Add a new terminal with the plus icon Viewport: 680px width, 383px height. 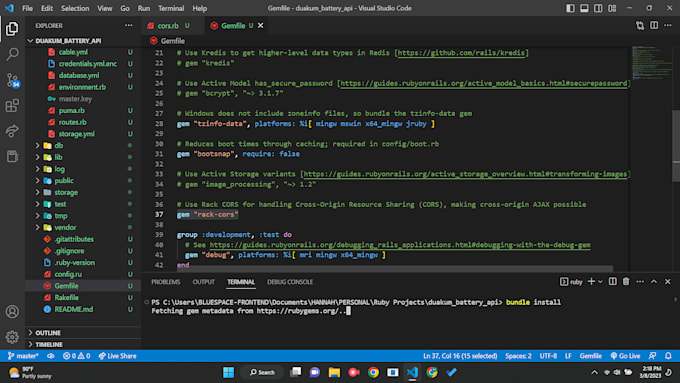[x=591, y=282]
